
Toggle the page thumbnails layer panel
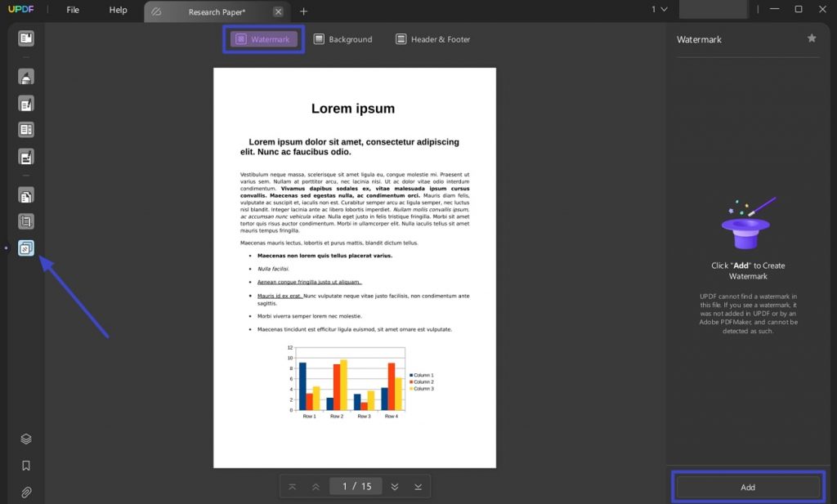pos(25,439)
